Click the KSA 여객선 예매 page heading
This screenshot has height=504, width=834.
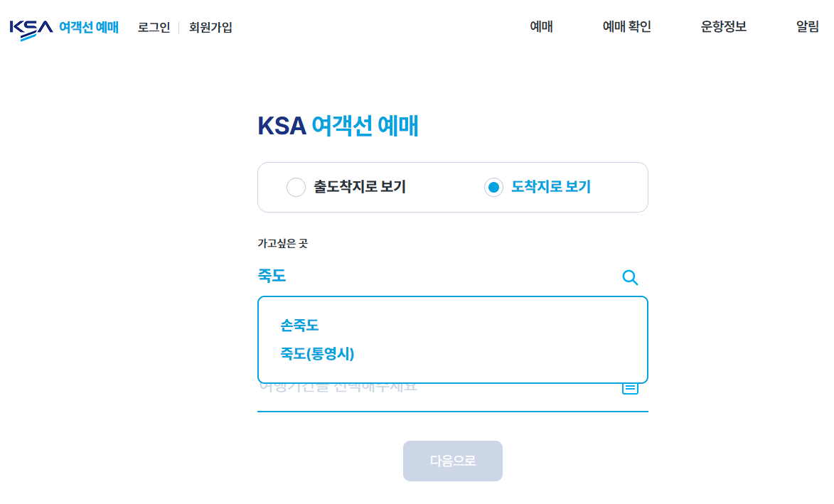click(338, 125)
